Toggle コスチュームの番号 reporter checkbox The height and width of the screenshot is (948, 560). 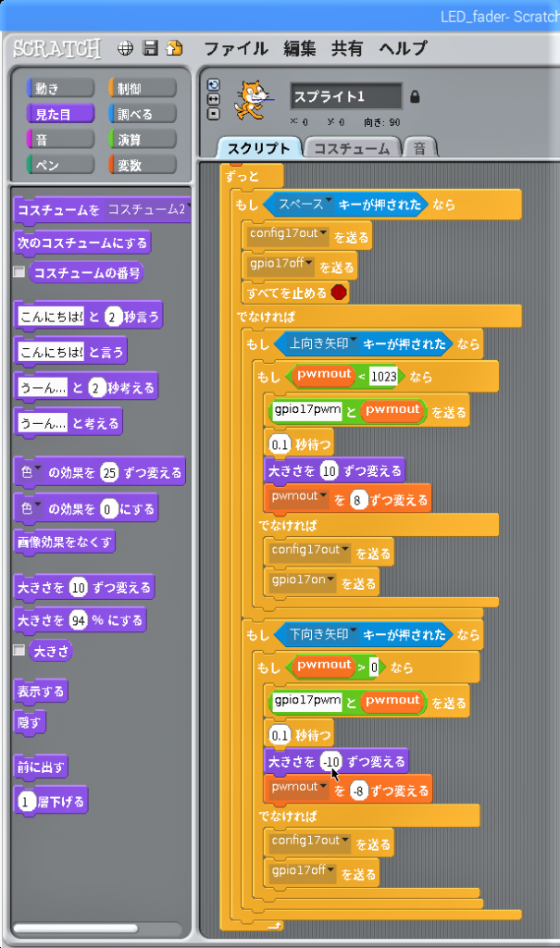[19, 271]
